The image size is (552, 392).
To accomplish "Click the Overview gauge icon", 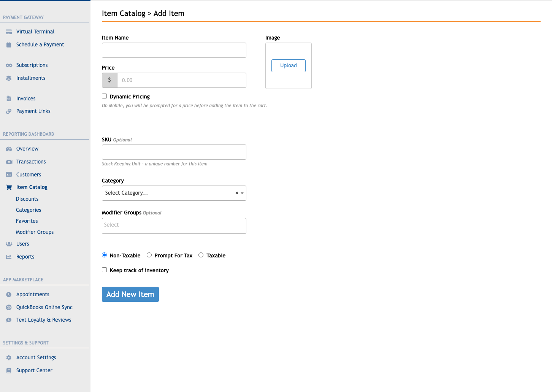I will [9, 149].
